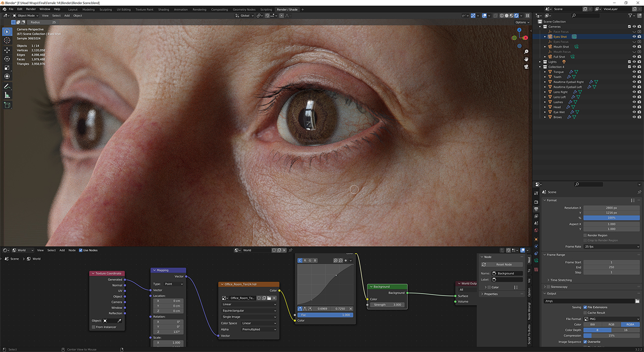Enable the Render Region checkbox
The height and width of the screenshot is (352, 644).
[585, 235]
